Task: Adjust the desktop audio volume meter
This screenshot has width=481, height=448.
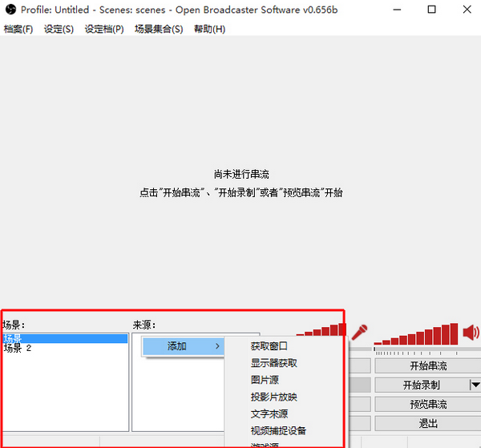Action: [x=415, y=334]
